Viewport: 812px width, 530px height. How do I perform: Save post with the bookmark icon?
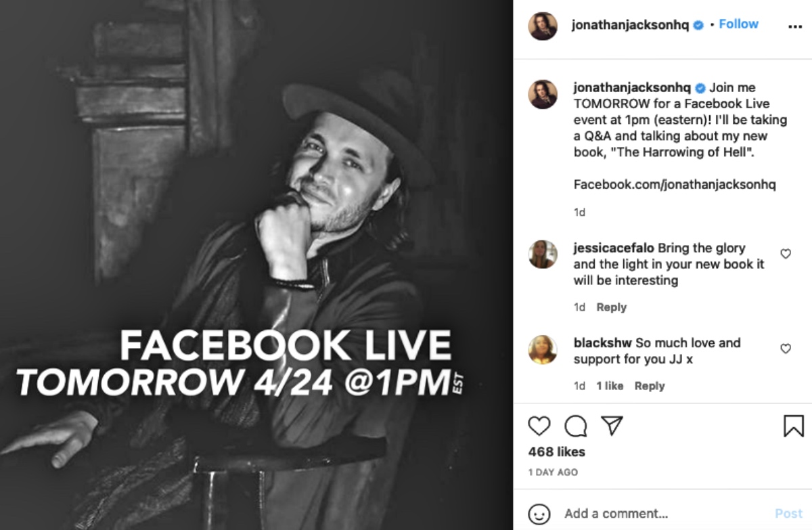pos(794,426)
